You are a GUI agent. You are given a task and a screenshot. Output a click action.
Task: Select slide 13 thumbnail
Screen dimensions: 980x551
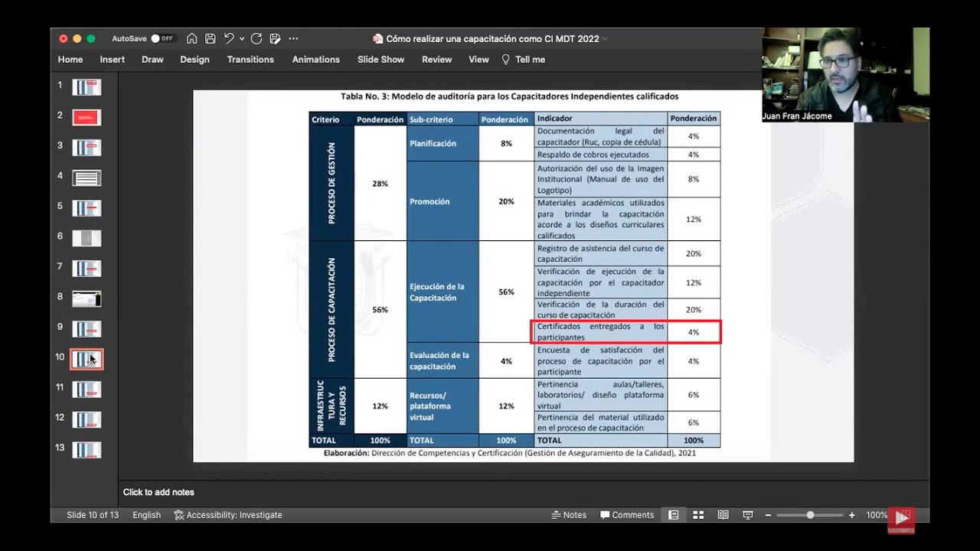pos(87,450)
